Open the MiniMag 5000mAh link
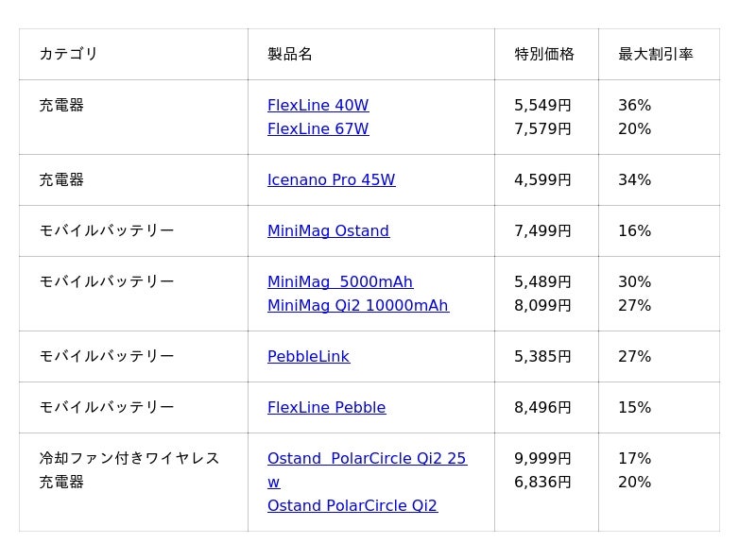Image resolution: width=756 pixels, height=560 pixels. point(340,282)
